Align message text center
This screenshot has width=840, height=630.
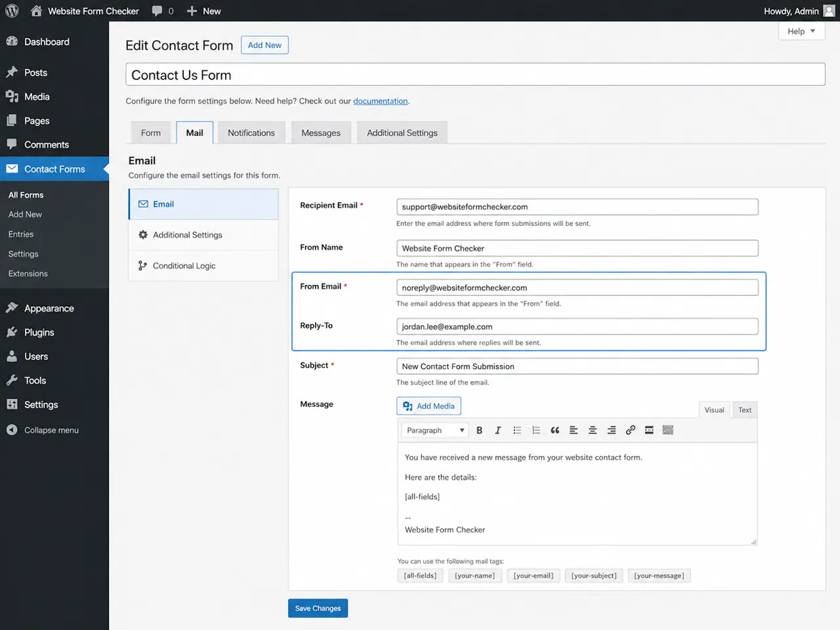(x=593, y=430)
